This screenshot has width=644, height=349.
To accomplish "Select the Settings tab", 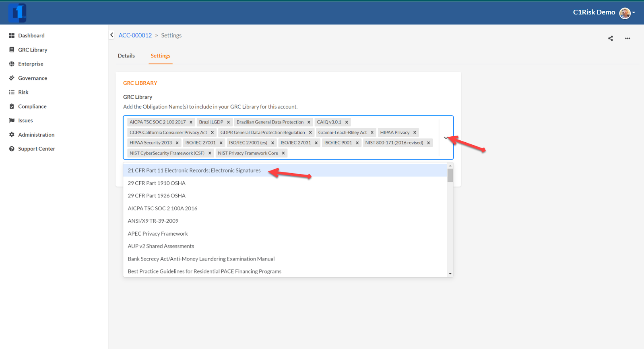I will 161,56.
